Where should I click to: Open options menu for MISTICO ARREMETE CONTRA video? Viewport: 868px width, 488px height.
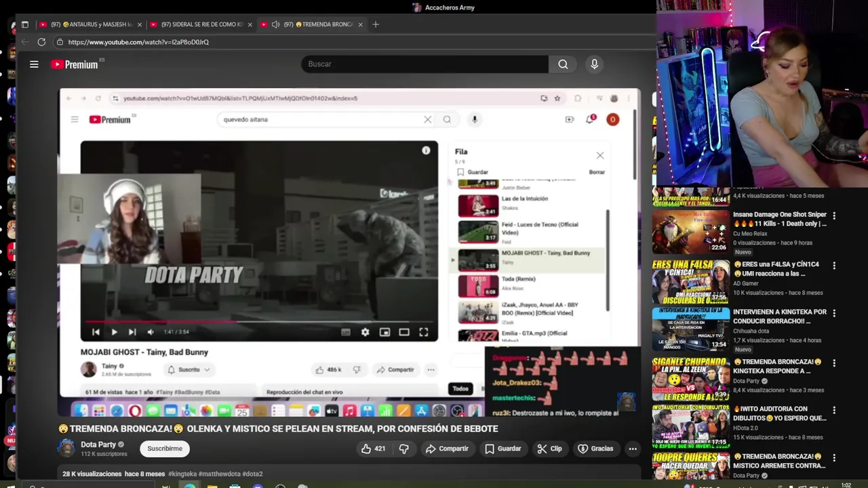[x=834, y=458]
